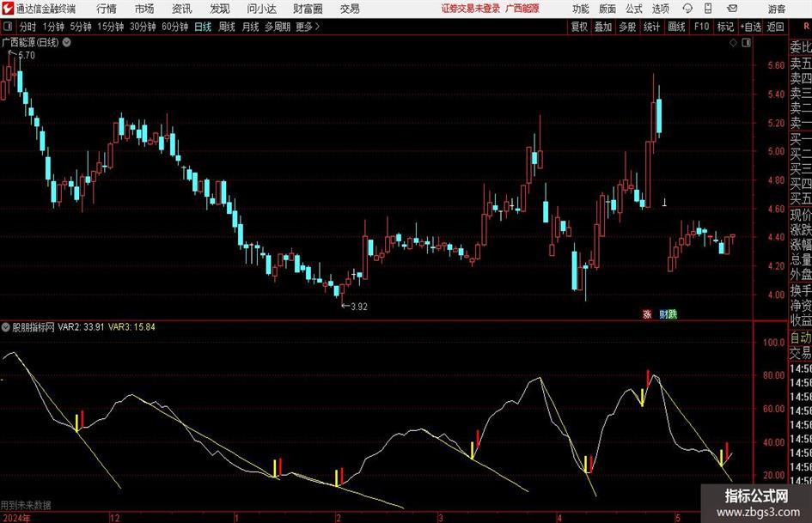Viewport: 812px width, 523px height.
Task: Click the VAR3: 15.84 indicator value
Action: click(x=131, y=327)
